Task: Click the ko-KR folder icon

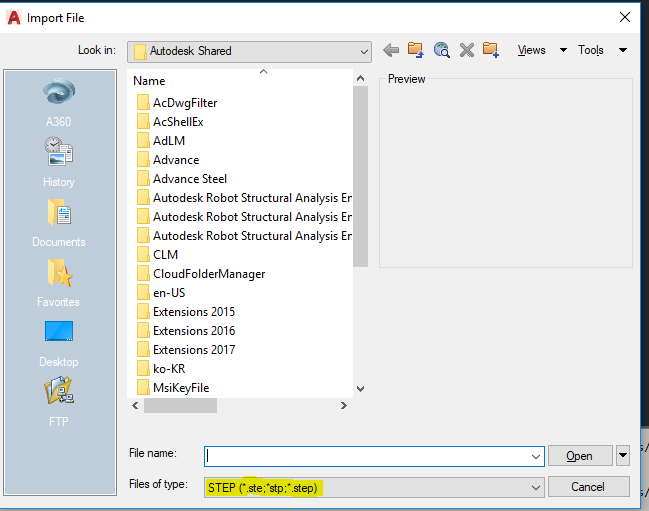Action: 143,369
